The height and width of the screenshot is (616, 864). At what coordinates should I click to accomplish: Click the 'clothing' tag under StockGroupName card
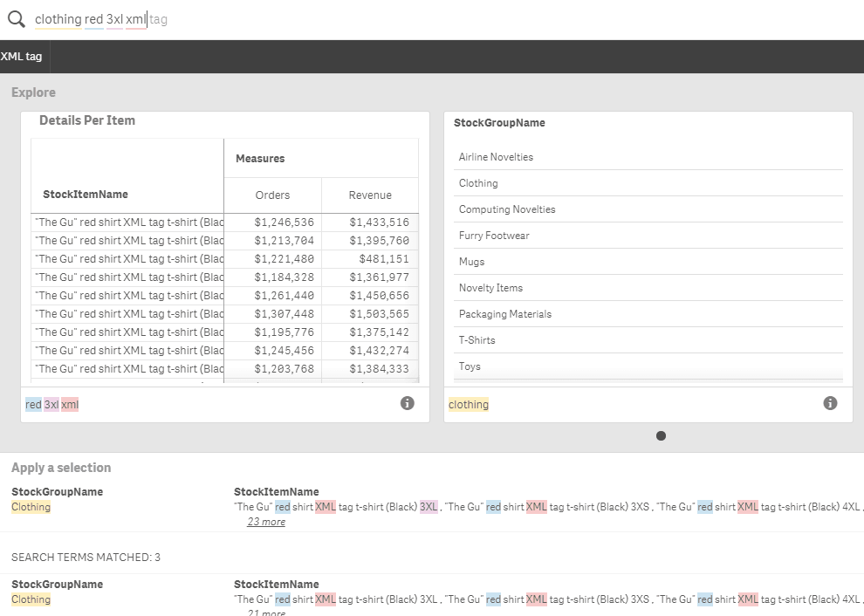(x=469, y=405)
